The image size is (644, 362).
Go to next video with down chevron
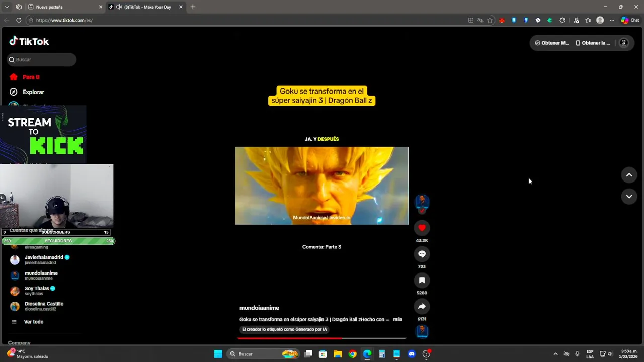629,196
